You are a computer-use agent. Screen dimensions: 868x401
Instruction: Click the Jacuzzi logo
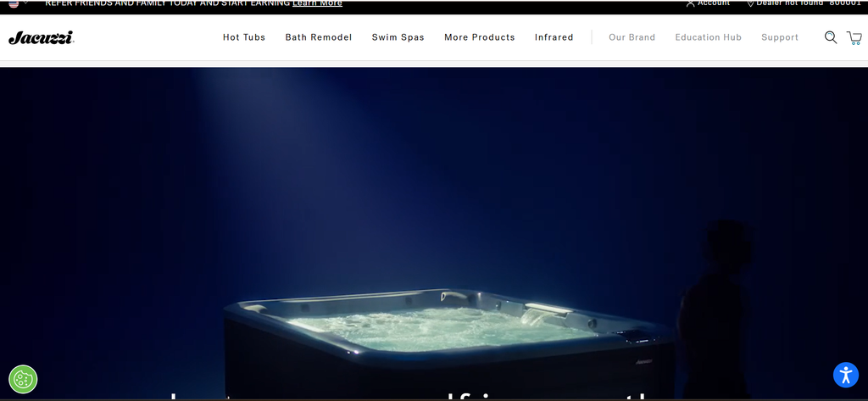(41, 37)
